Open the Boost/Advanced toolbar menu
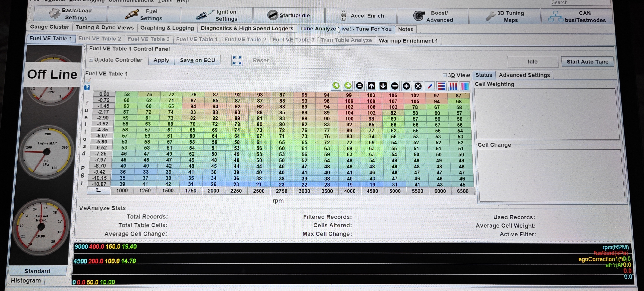644x291 pixels. coord(433,16)
